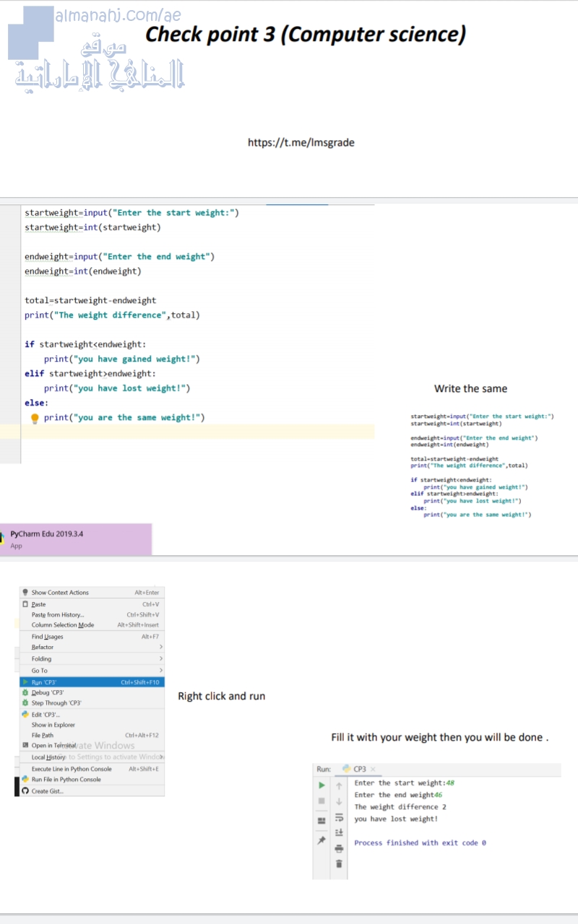The width and height of the screenshot is (578, 924).
Task: Choose Create Gist... from context menu
Action: (x=92, y=791)
